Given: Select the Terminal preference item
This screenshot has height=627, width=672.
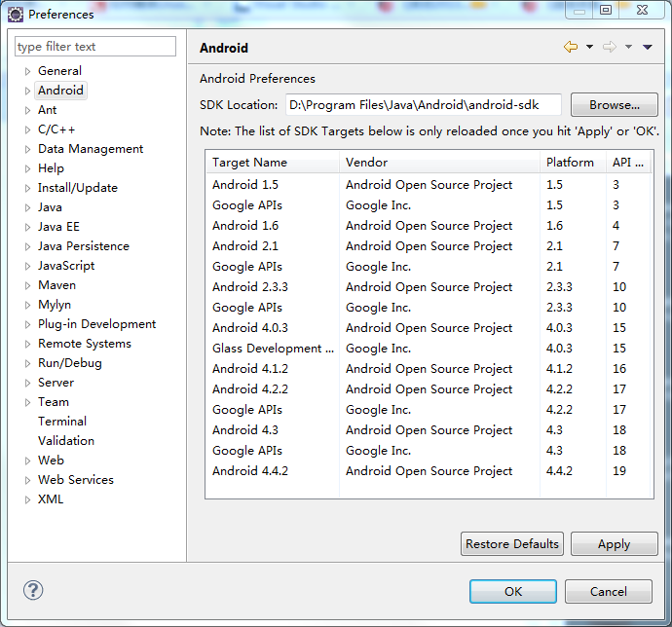Looking at the screenshot, I should (62, 422).
